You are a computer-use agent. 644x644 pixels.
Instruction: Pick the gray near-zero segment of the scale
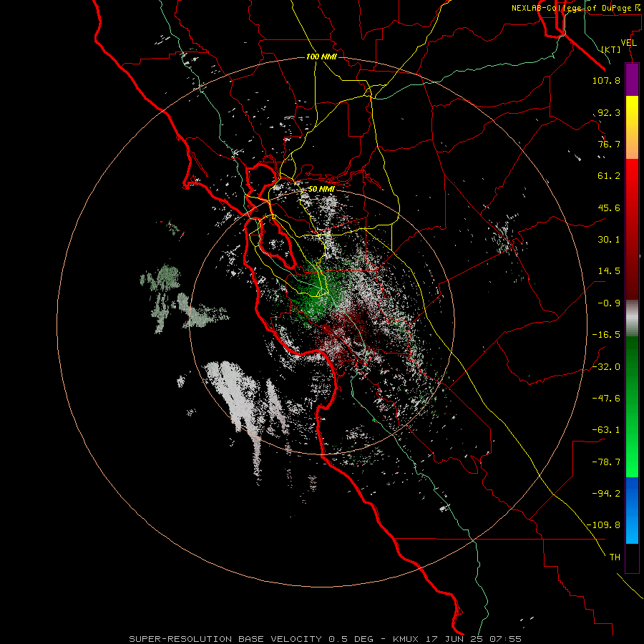[x=632, y=318]
